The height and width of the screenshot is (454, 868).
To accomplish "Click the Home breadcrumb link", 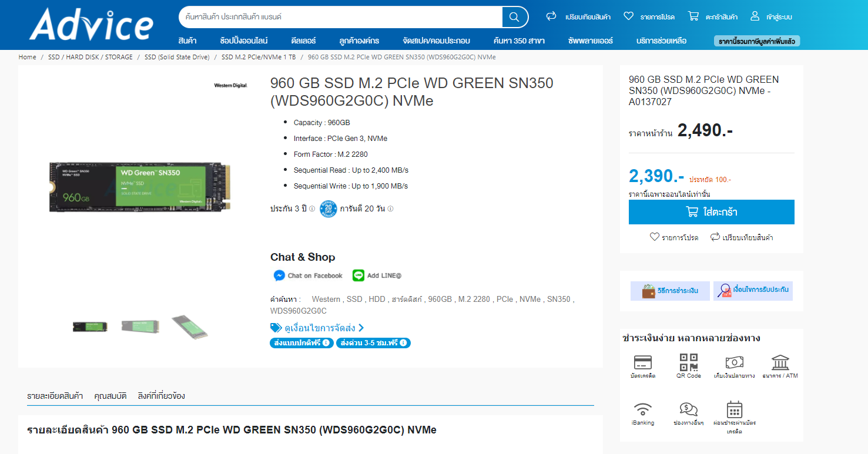I will pos(27,57).
